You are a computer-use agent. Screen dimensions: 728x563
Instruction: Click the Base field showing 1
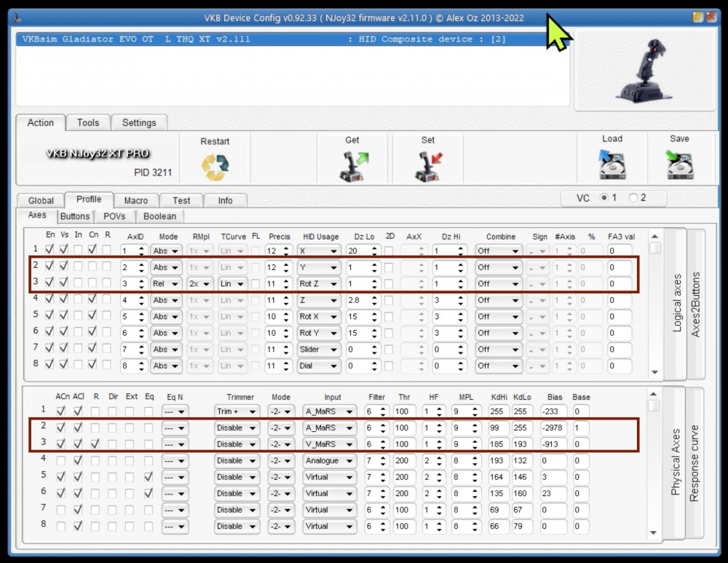(x=580, y=428)
